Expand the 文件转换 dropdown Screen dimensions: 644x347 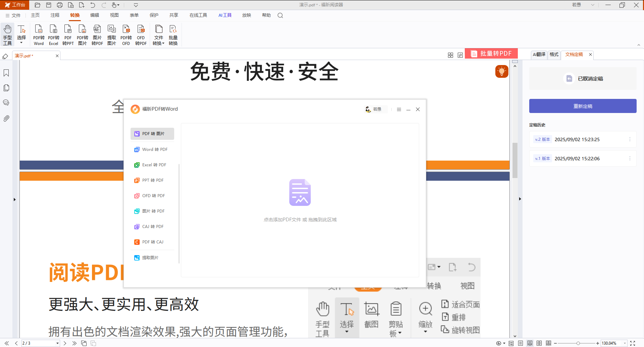159,35
